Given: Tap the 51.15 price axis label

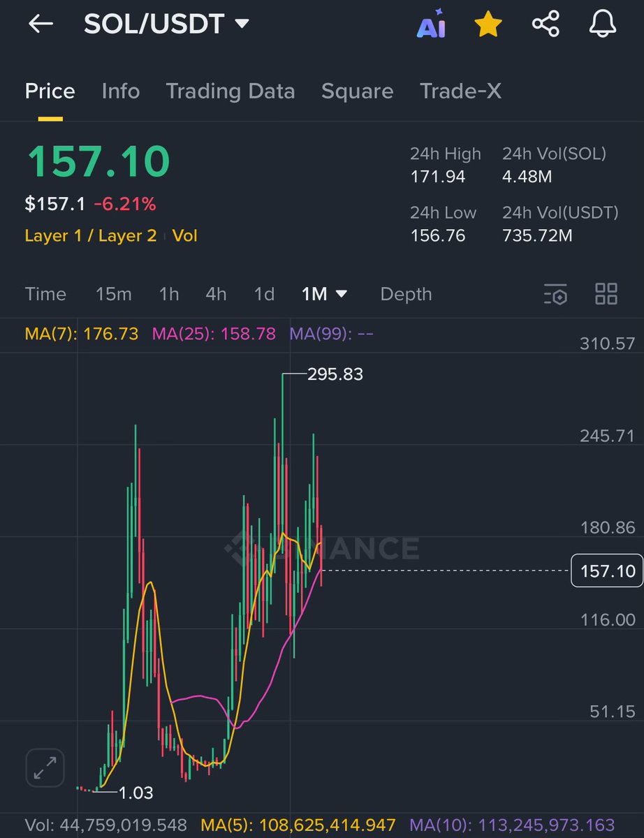Looking at the screenshot, I should [x=612, y=711].
